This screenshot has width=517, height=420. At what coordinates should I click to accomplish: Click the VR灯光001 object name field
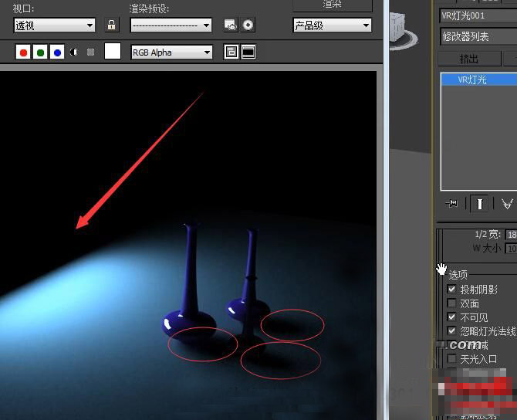(478, 16)
